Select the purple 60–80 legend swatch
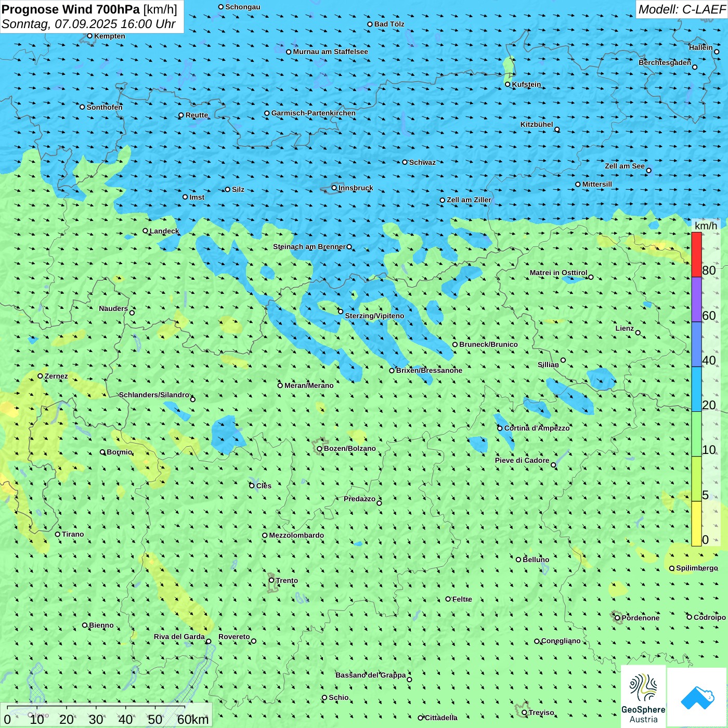 pyautogui.click(x=696, y=300)
